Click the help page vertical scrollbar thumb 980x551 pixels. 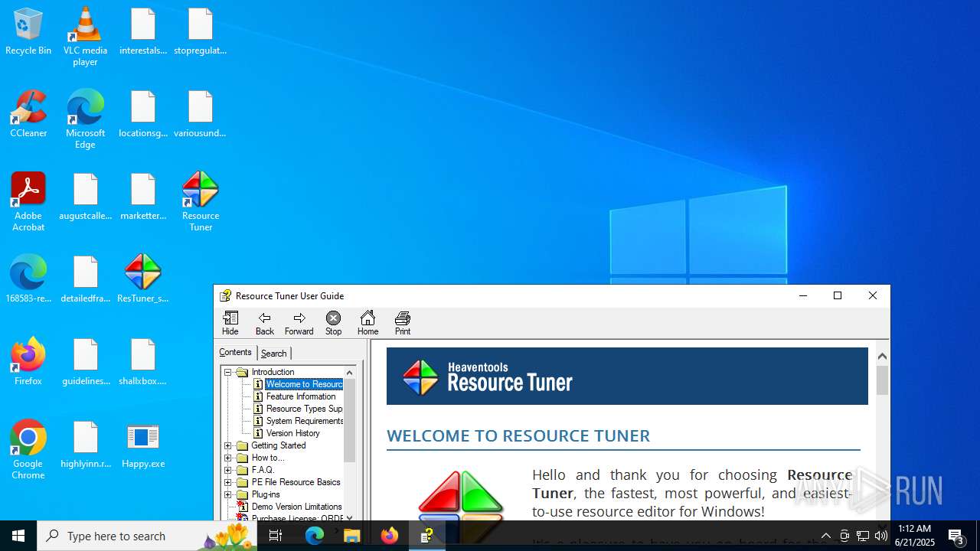[x=882, y=380]
